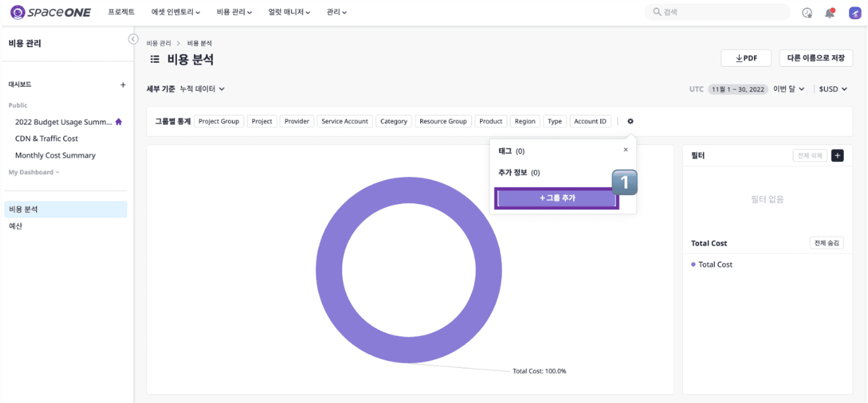
Task: Toggle the Service Account grouping
Action: tap(345, 121)
